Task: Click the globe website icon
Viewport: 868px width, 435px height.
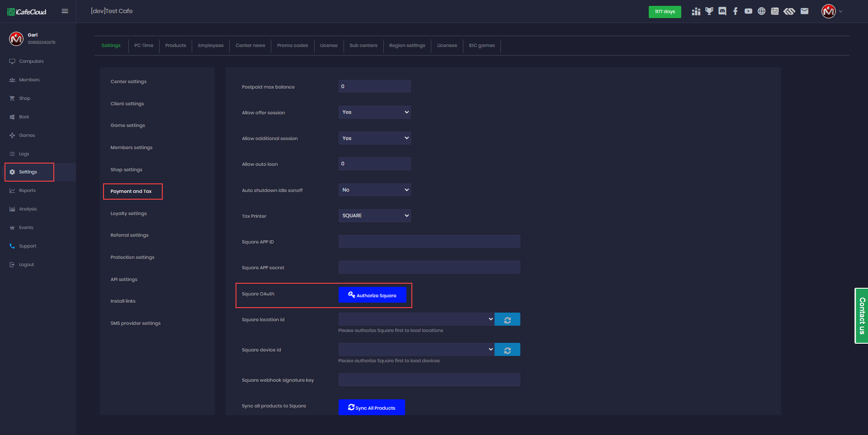Action: click(762, 11)
